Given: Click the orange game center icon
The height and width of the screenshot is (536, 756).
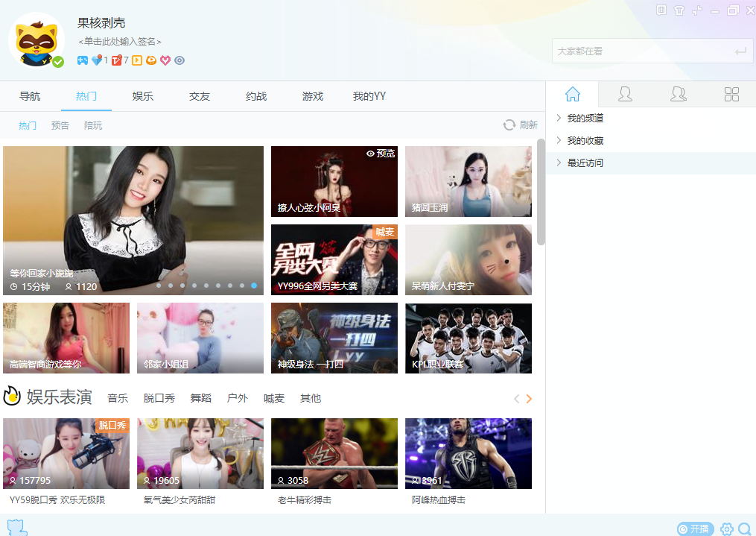Looking at the screenshot, I should tap(150, 60).
